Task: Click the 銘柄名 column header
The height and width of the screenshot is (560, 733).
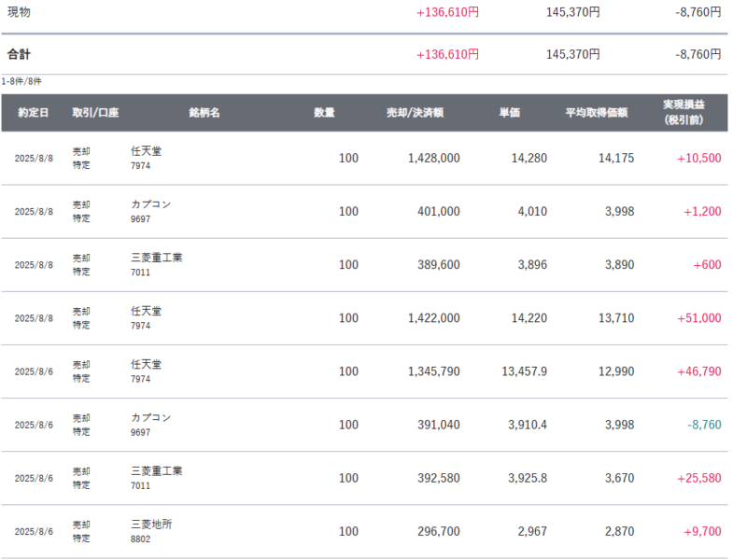Action: [204, 113]
